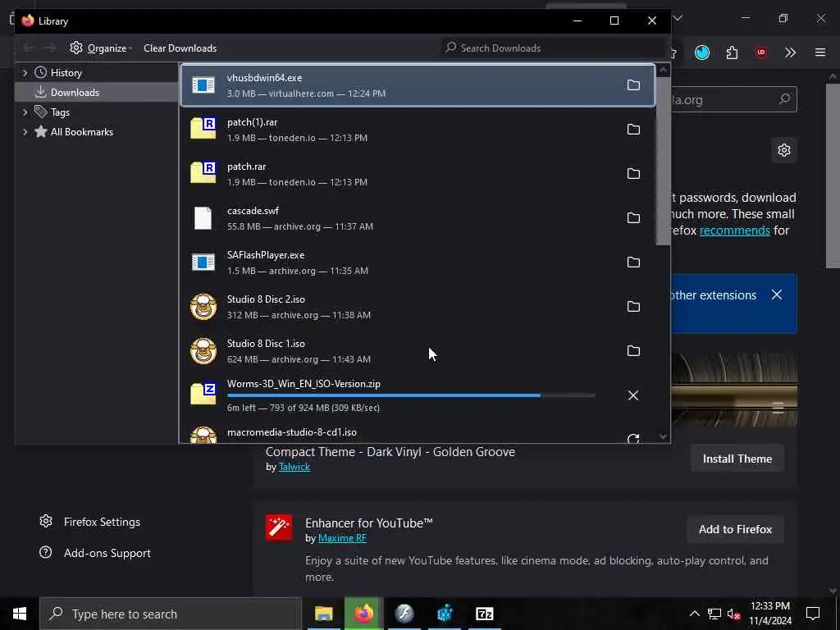Viewport: 840px width, 630px height.
Task: Click the Worms-3D download progress bar
Action: 411,395
